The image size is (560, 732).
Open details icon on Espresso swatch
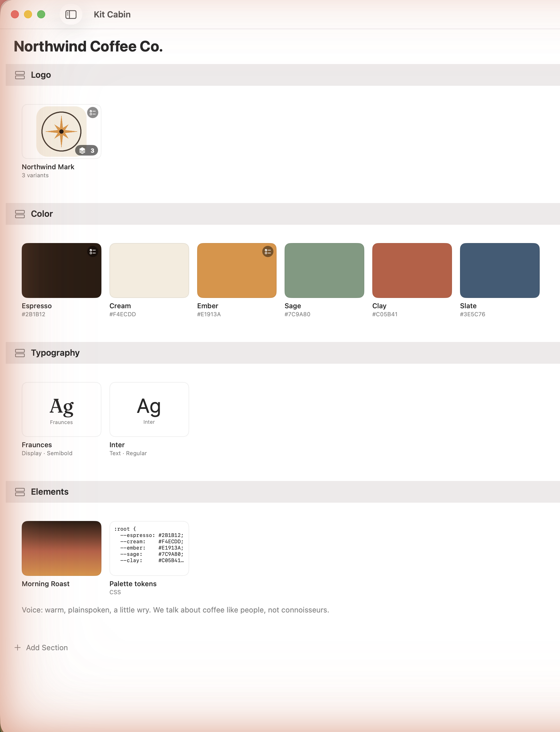click(x=93, y=252)
